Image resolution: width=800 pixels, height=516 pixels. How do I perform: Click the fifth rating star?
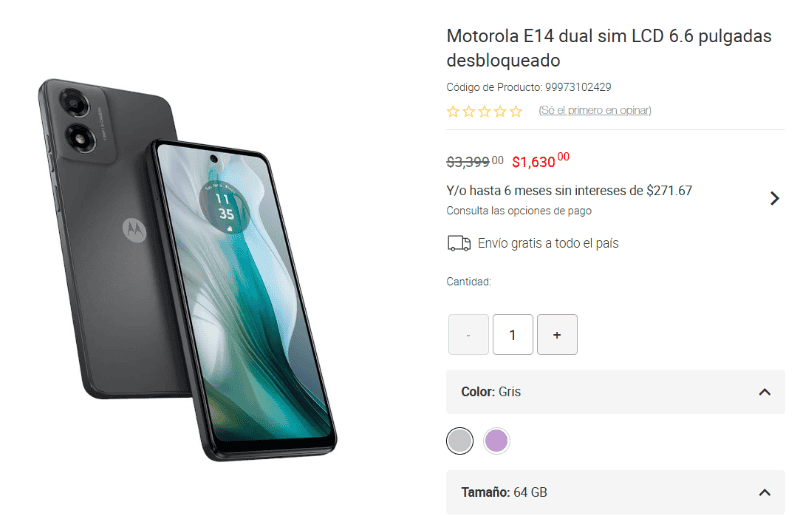[516, 112]
